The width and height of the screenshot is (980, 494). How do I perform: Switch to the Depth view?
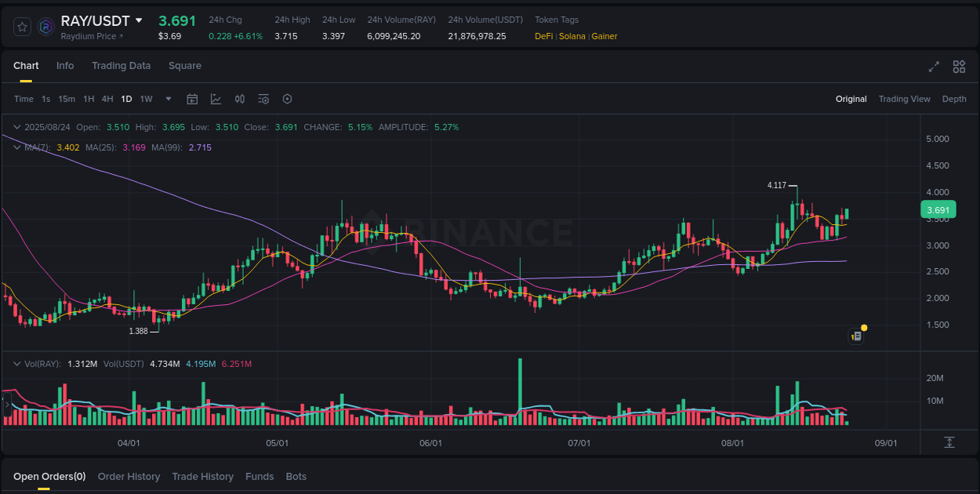tap(954, 99)
